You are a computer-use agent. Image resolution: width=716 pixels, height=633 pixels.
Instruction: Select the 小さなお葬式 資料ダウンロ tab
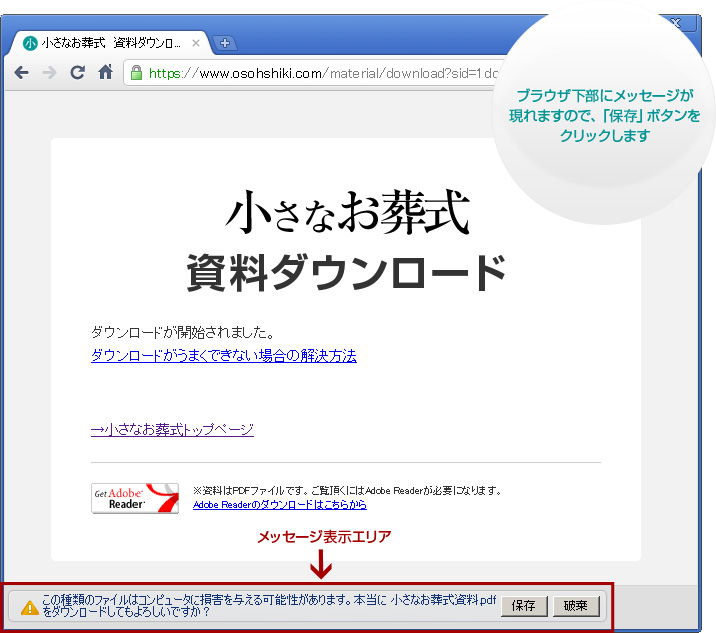coord(111,43)
